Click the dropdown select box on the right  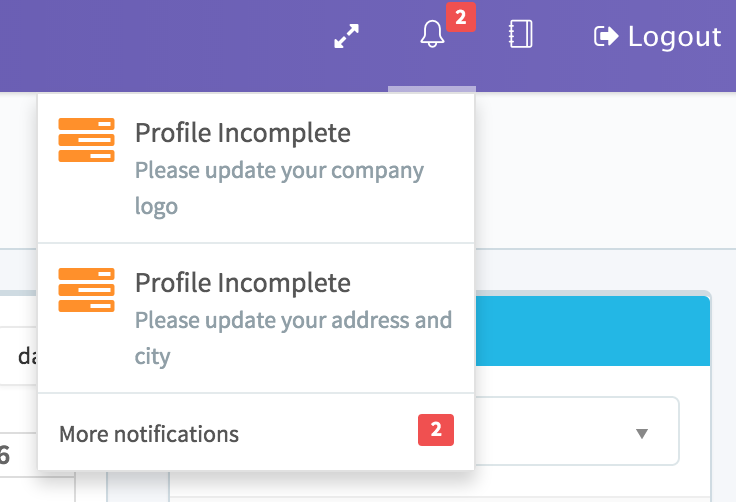click(580, 432)
